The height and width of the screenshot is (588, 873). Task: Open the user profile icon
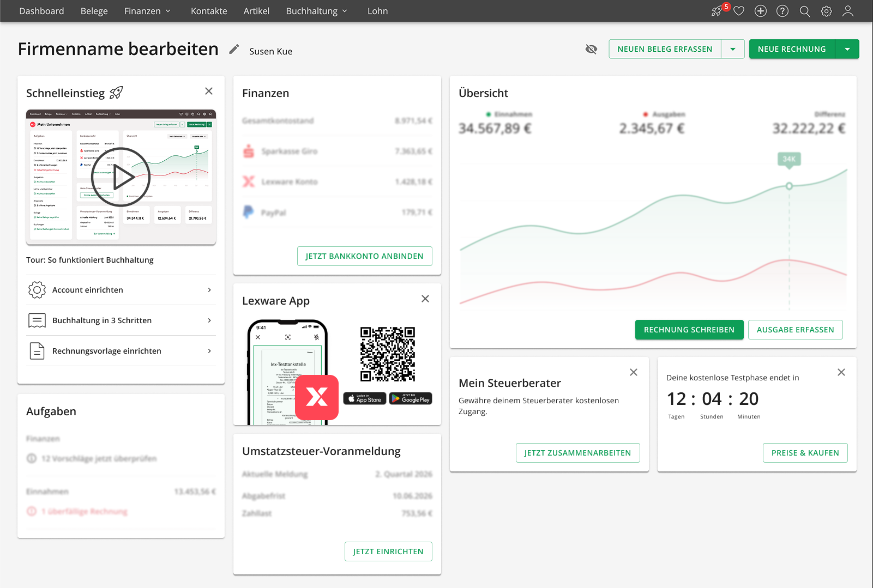(x=848, y=11)
